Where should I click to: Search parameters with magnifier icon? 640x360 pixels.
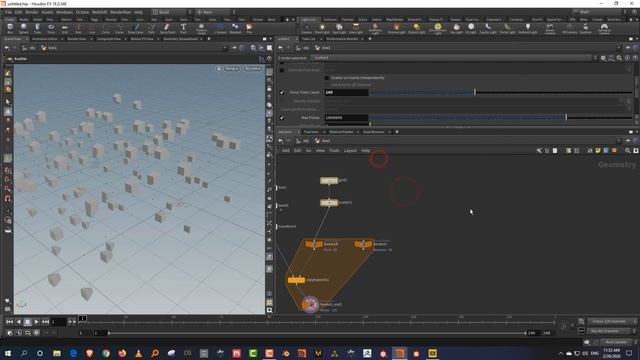(x=619, y=58)
